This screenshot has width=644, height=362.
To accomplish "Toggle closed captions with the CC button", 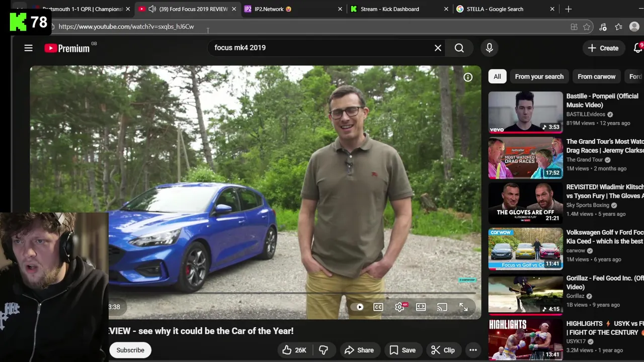I will coord(378,307).
